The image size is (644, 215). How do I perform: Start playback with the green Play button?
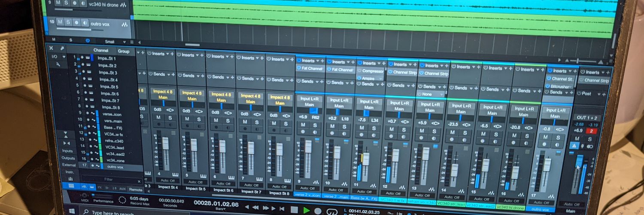306,210
